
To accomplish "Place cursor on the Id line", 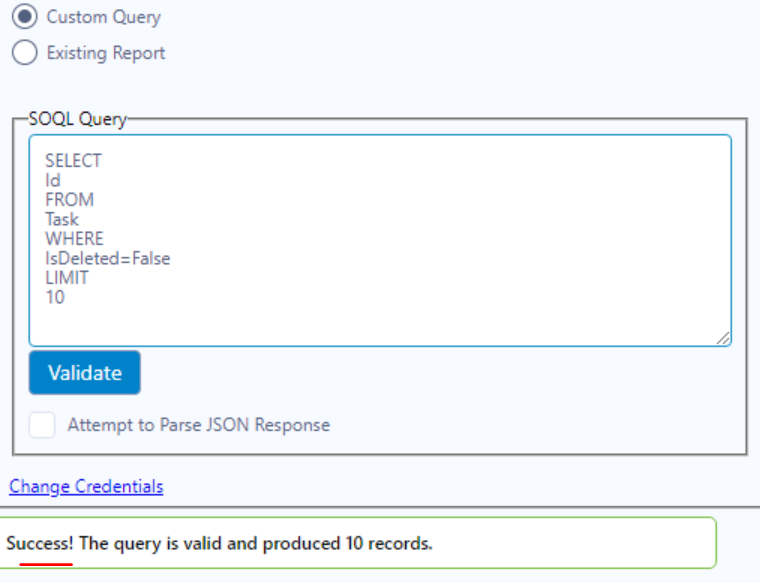I will click(53, 180).
